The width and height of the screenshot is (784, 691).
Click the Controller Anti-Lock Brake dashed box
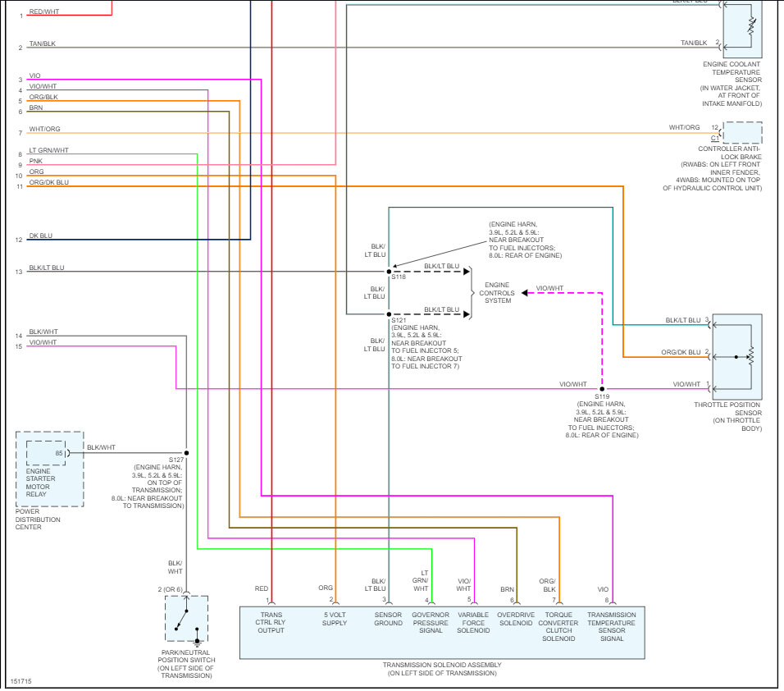coord(742,133)
